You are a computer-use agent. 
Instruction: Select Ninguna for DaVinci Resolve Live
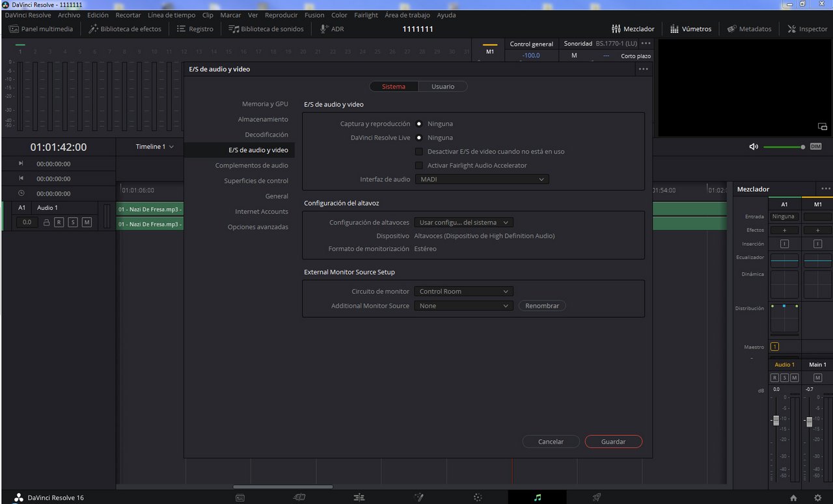(418, 138)
